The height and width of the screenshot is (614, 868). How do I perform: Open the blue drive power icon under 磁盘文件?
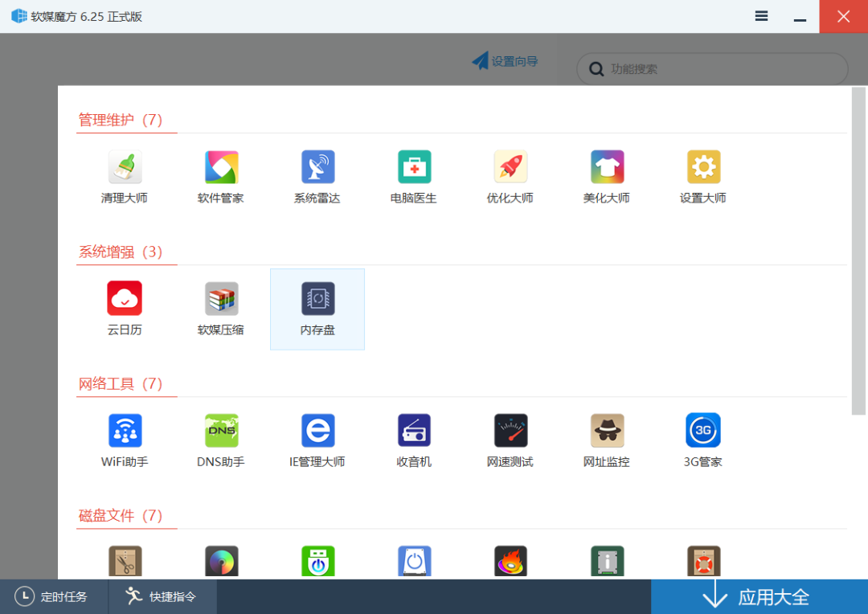[414, 562]
